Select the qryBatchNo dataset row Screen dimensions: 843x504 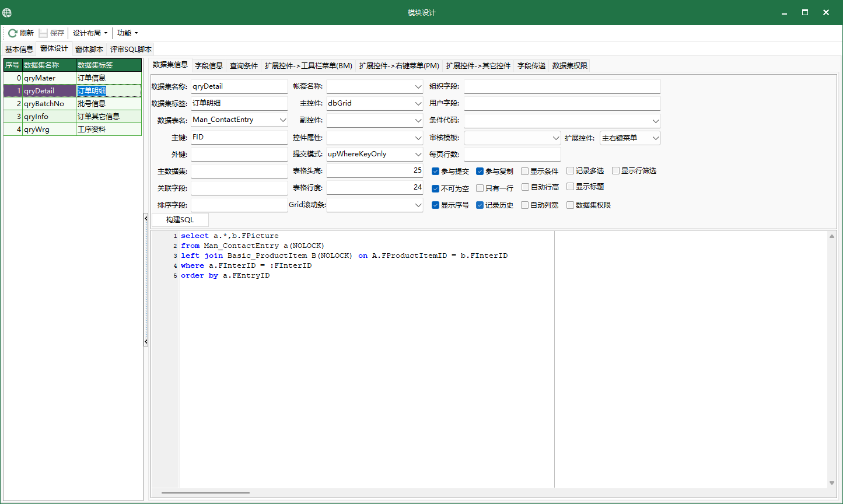[x=44, y=104]
